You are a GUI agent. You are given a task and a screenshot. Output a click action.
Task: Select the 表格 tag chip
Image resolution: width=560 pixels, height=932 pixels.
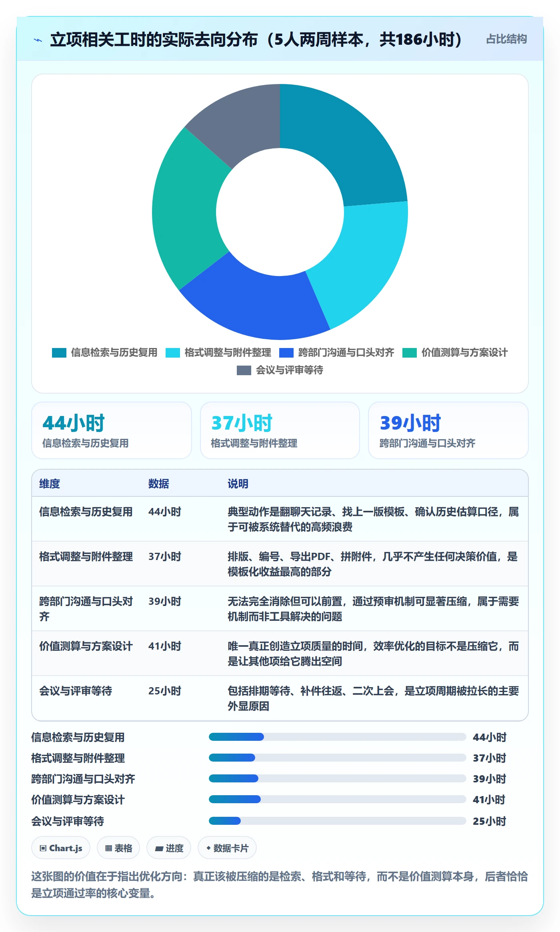pos(118,848)
